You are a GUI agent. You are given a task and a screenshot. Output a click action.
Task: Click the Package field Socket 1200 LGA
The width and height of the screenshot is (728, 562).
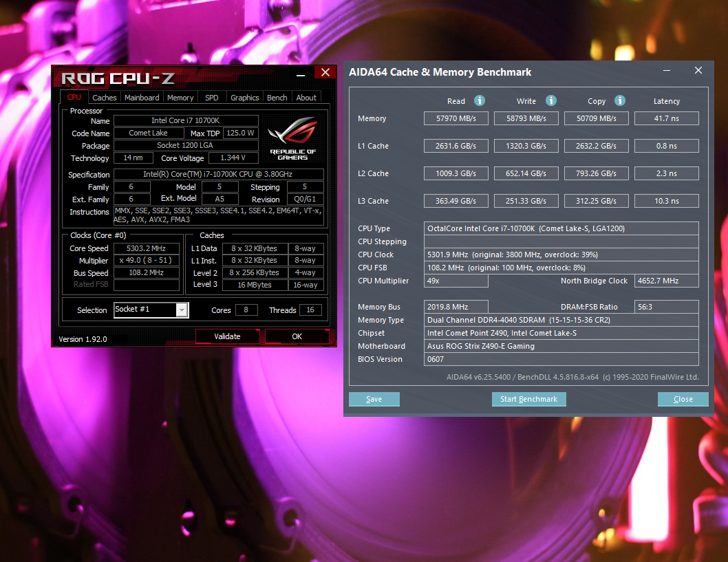click(x=186, y=145)
